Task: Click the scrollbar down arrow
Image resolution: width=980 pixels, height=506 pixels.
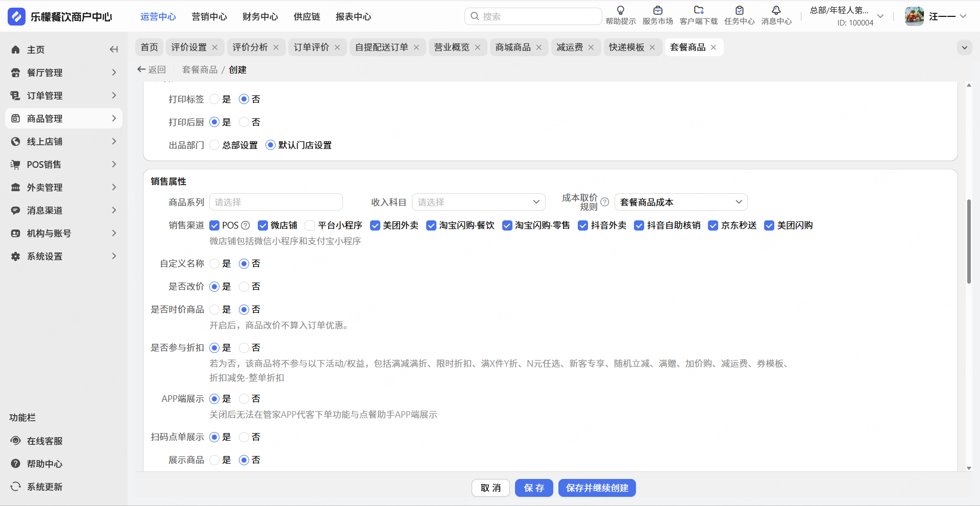Action: (x=969, y=468)
